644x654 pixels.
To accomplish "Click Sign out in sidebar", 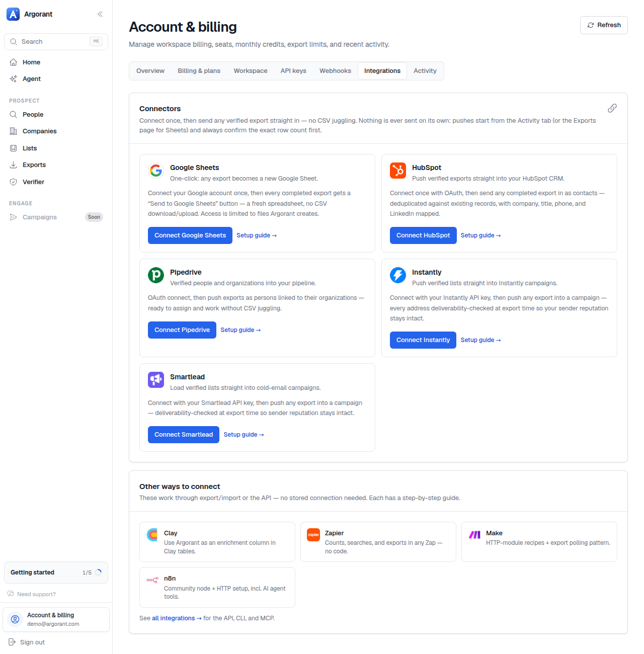I will pyautogui.click(x=32, y=642).
